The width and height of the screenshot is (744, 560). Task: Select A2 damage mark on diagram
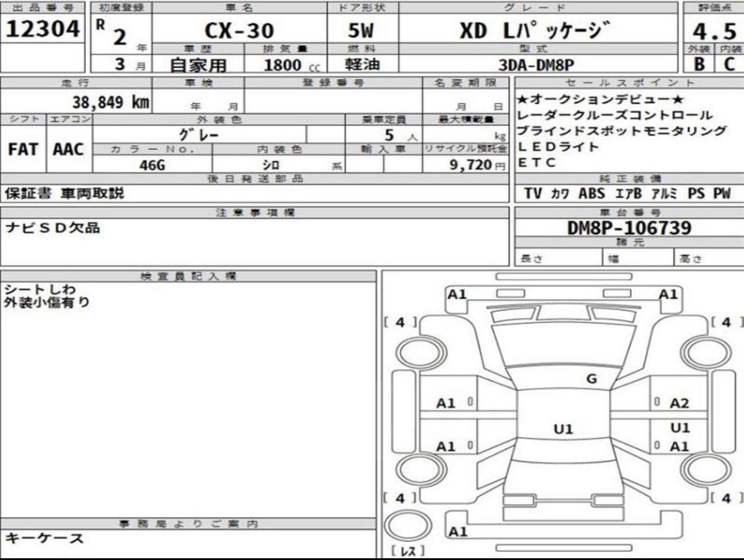pyautogui.click(x=680, y=404)
